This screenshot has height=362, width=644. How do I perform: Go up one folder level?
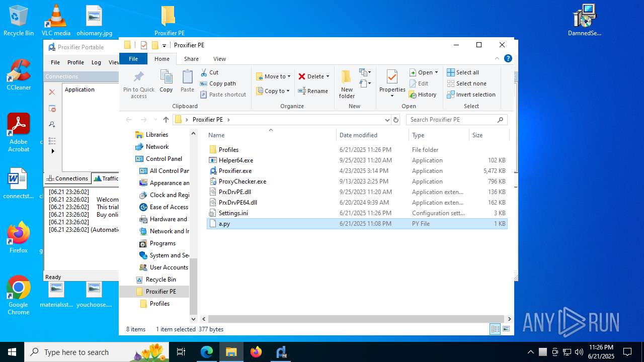(x=166, y=120)
